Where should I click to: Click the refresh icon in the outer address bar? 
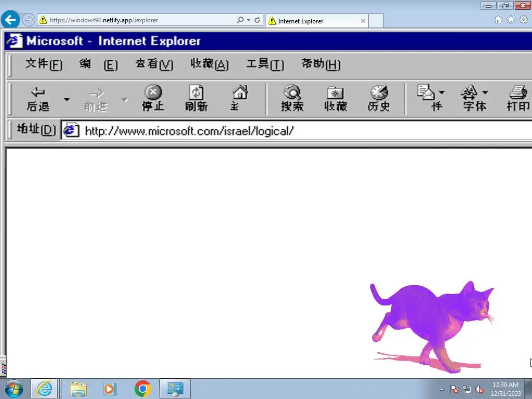click(257, 20)
